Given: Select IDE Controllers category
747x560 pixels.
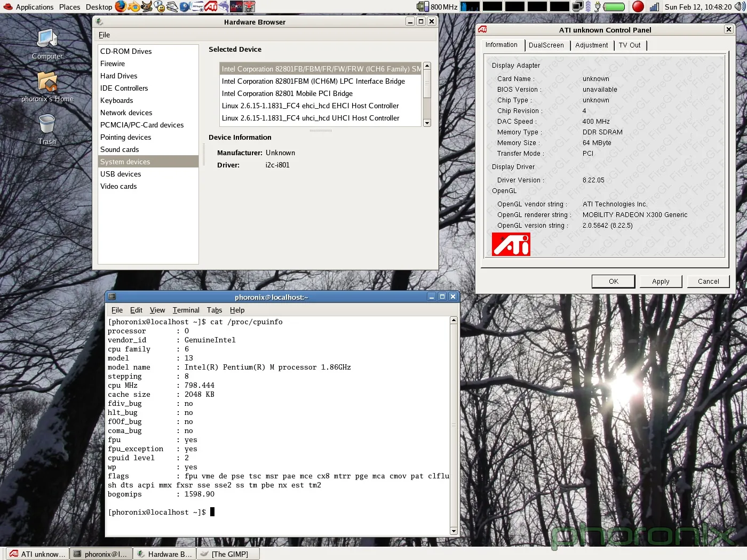Looking at the screenshot, I should (x=148, y=88).
